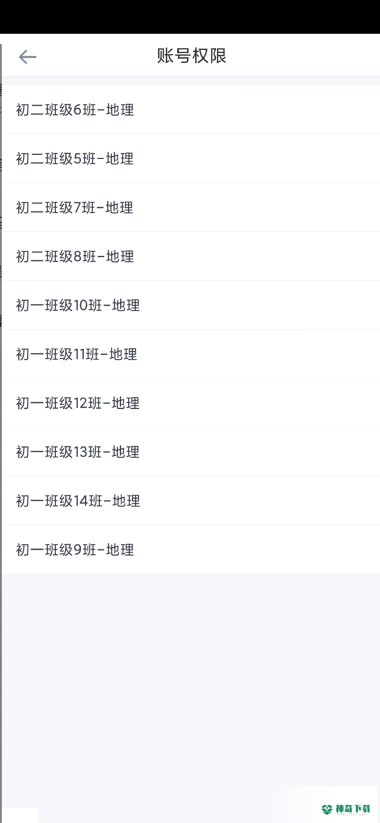The image size is (380, 823).
Task: Click 地理 text in 初一班级14班 row
Action: tap(126, 501)
